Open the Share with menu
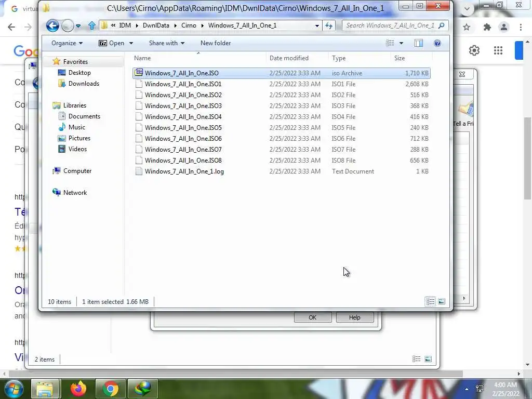Image resolution: width=532 pixels, height=399 pixels. 167,43
